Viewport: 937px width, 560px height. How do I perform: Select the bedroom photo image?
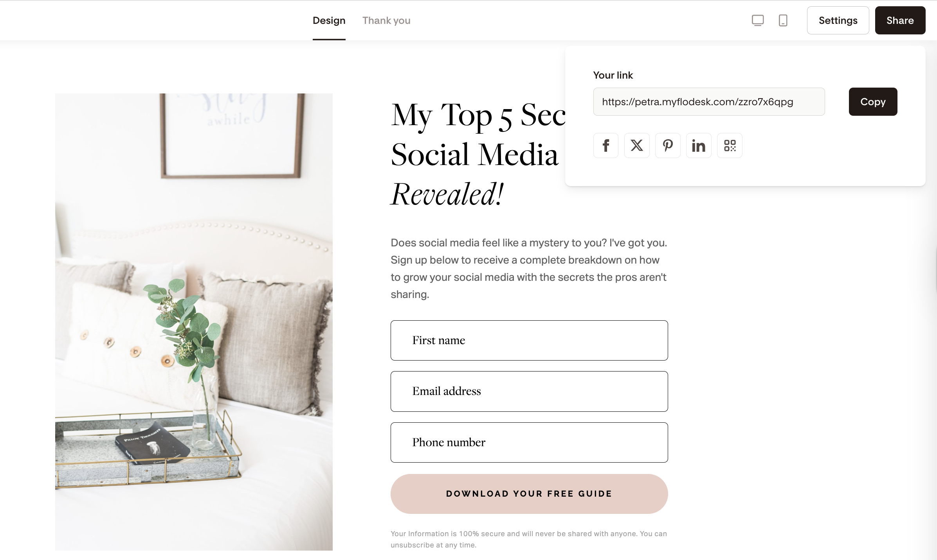pos(194,322)
